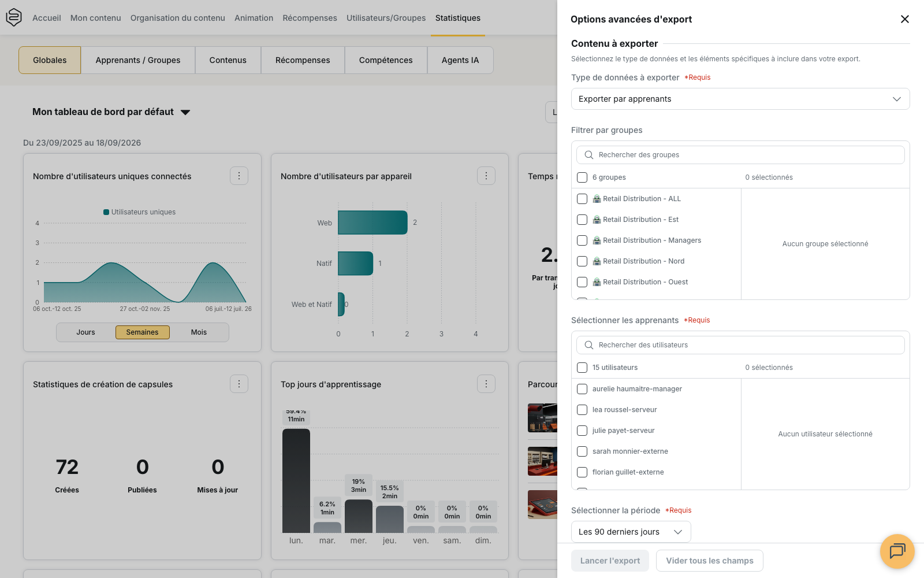Viewport: 924px width, 578px height.
Task: Click date range Du 23/09/2025 au 18/09/2026
Action: coord(82,143)
